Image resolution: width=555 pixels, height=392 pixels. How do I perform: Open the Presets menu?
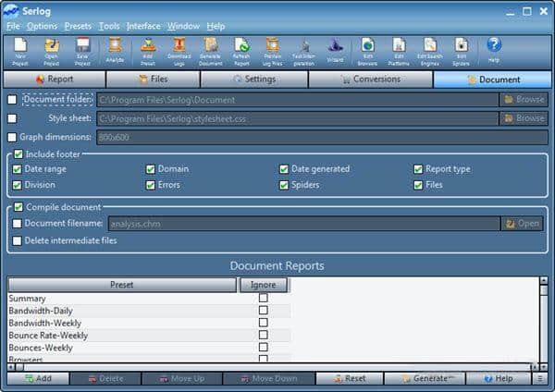(x=78, y=26)
